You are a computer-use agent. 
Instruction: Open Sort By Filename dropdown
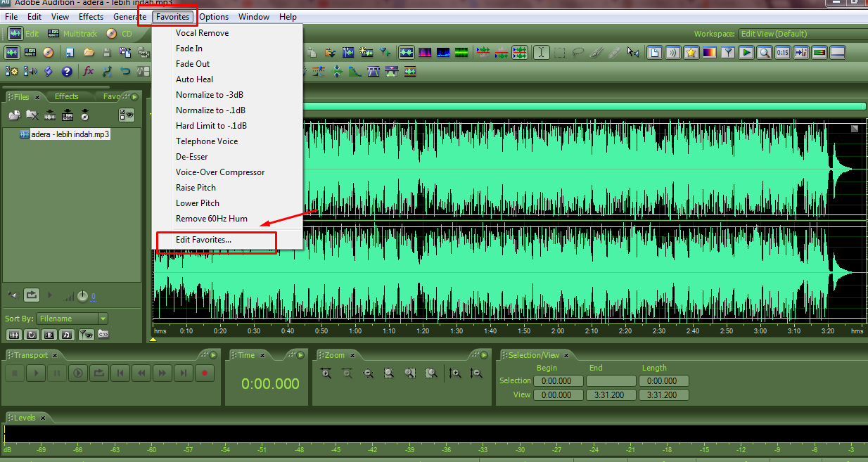pos(72,319)
